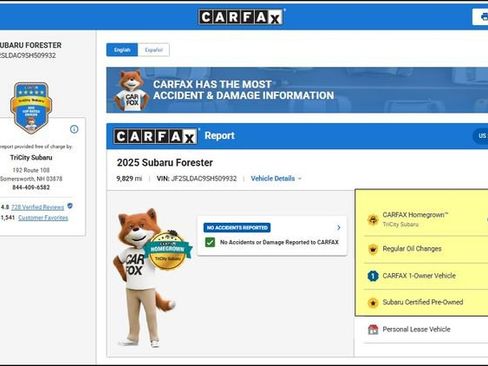
Task: Click the 9,829 mi mileage value
Action: pos(129,179)
